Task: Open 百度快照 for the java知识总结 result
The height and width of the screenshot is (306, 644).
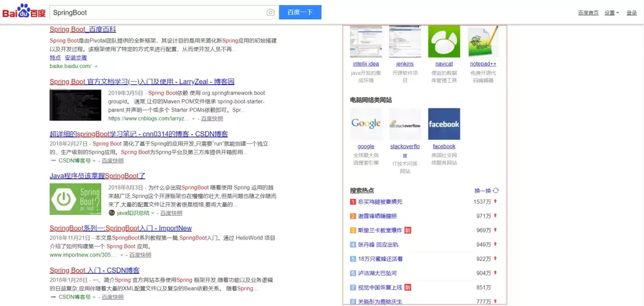Action: coord(171,213)
